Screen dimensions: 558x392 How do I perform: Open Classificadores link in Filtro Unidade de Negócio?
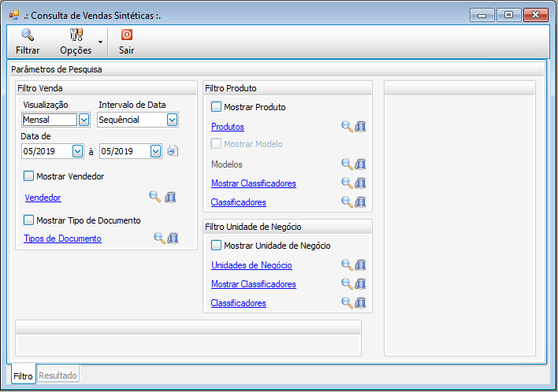point(239,303)
